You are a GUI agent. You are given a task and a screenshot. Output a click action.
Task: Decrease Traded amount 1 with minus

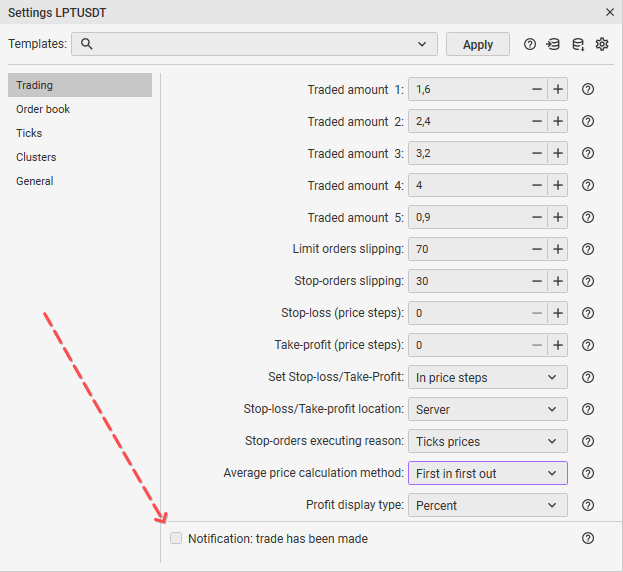click(x=537, y=89)
